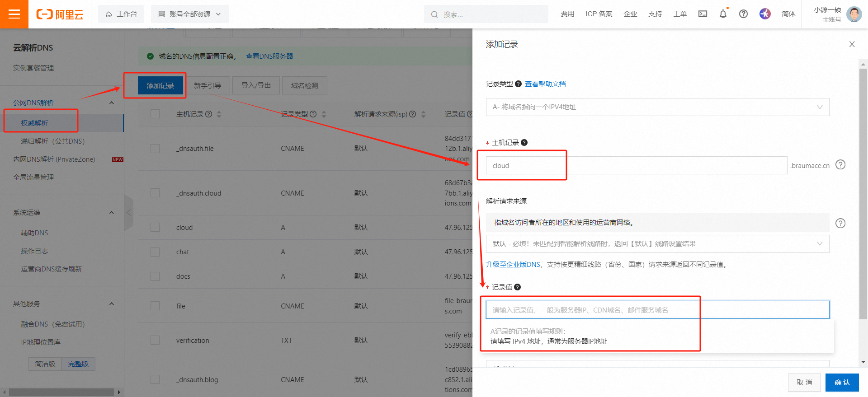
Task: Check the _dnsauth.blog record checkbox
Action: point(155,379)
